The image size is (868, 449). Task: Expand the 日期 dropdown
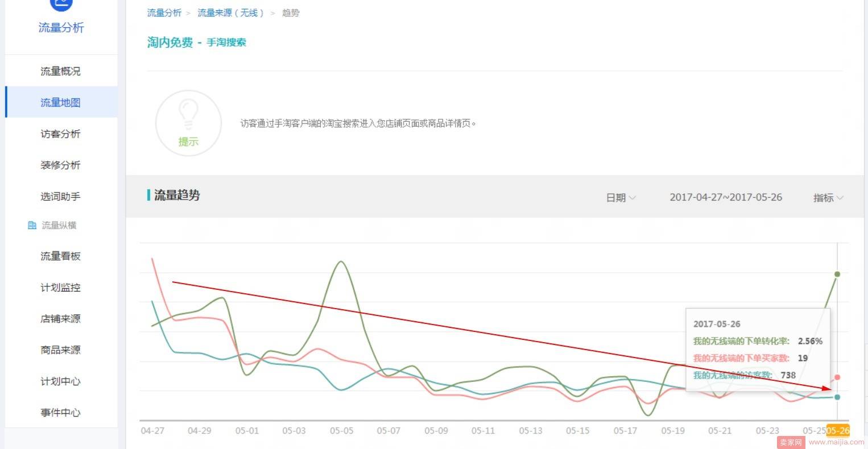[x=621, y=197]
